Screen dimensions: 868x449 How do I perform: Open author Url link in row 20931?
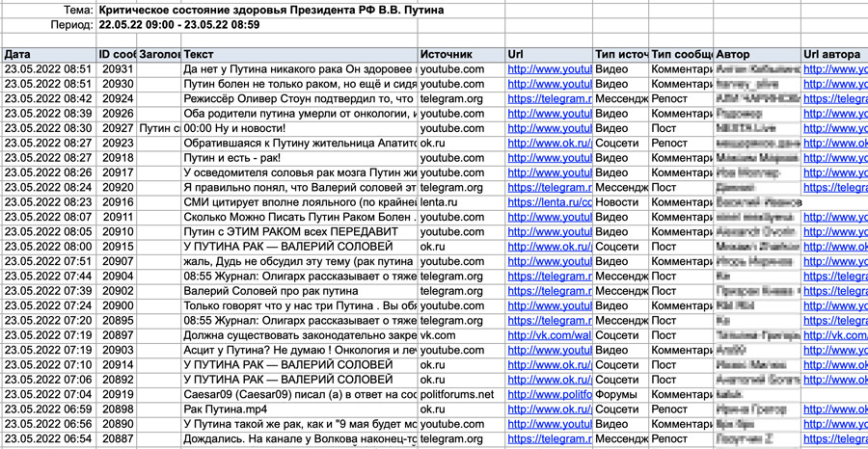pos(834,69)
